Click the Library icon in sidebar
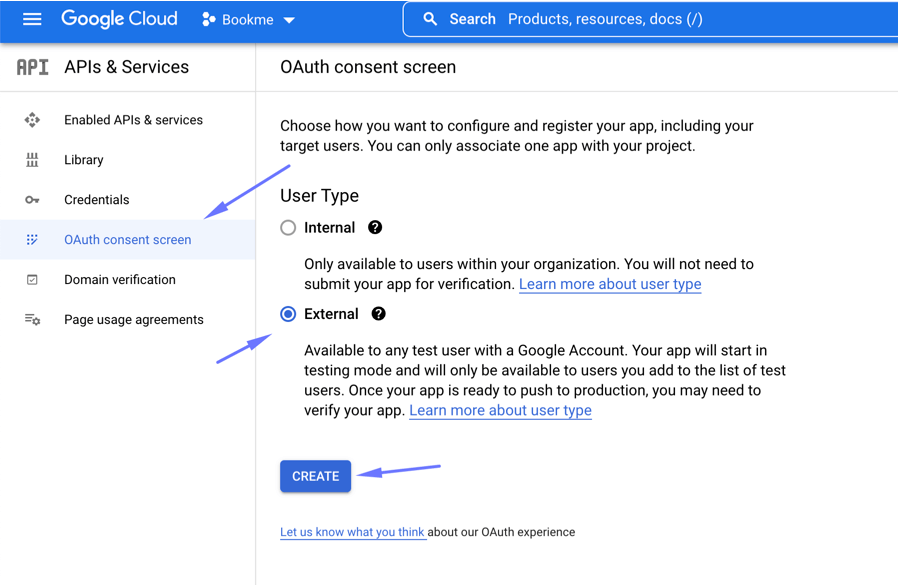 point(32,160)
